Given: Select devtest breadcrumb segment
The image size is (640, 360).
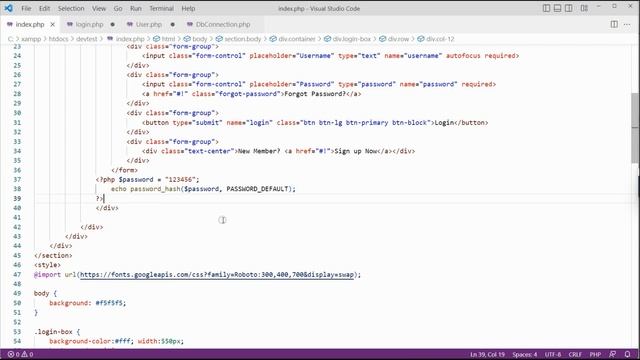Looking at the screenshot, I should (x=87, y=39).
